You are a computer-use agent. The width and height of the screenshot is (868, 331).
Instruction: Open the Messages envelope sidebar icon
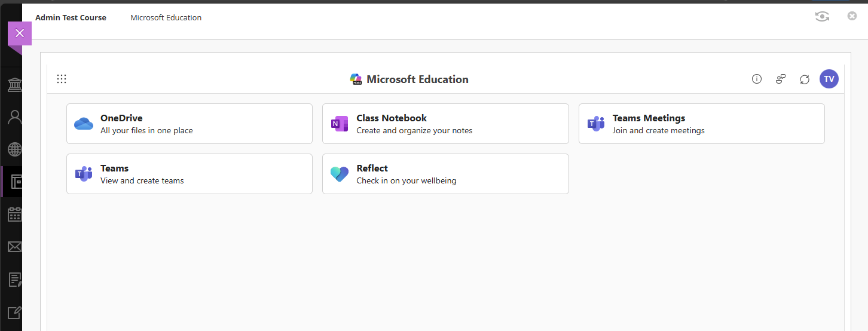14,247
